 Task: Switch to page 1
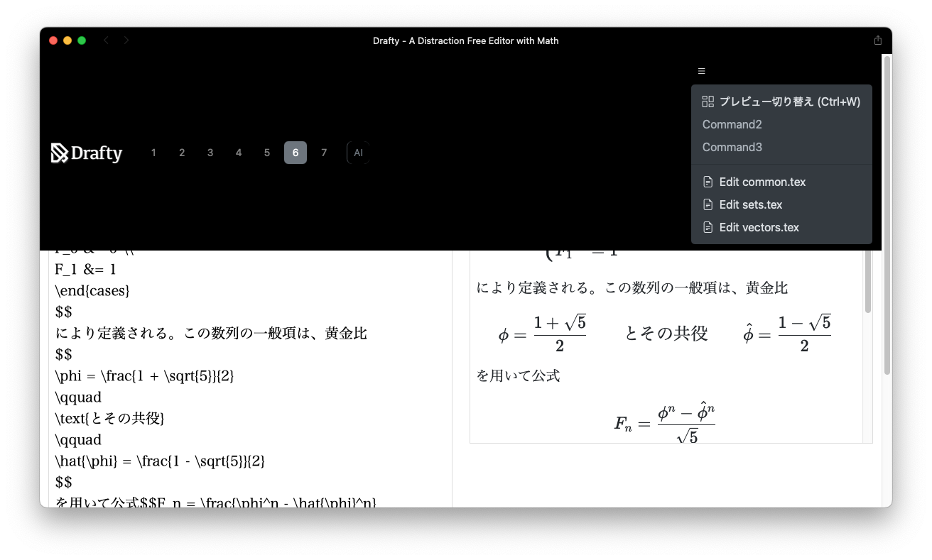coord(153,153)
